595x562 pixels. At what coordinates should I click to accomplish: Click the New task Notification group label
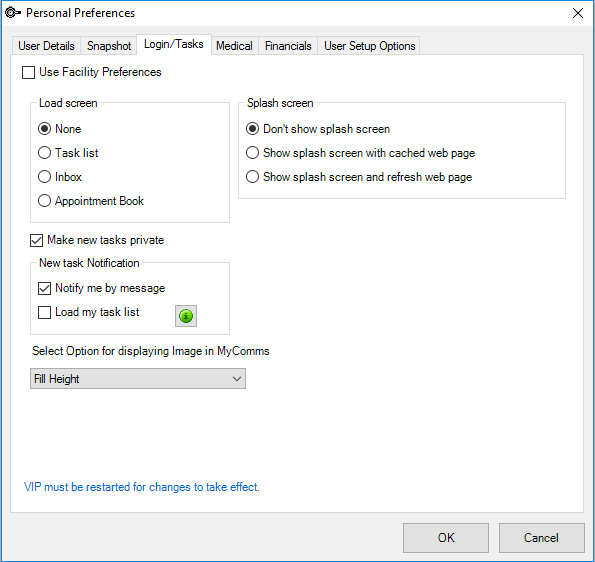[89, 263]
